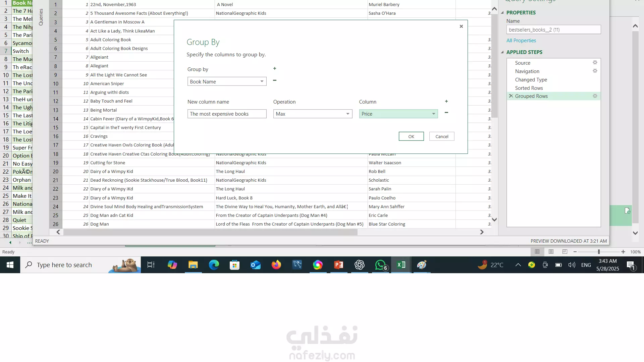Open Microsoft Copilot from taskbar

point(172,265)
